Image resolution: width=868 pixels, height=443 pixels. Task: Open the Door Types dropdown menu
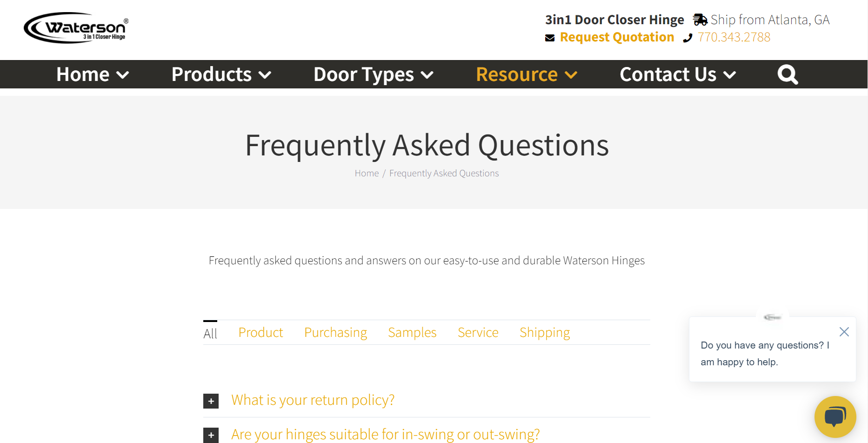(x=373, y=74)
